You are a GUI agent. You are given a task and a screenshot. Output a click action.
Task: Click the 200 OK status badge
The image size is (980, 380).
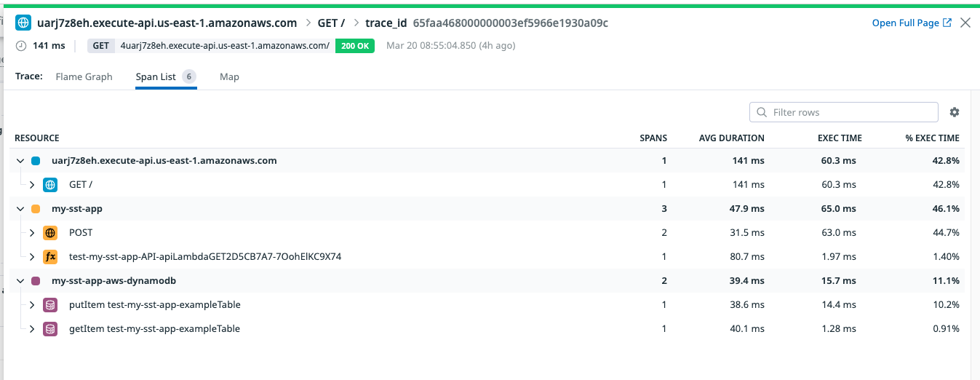[355, 45]
